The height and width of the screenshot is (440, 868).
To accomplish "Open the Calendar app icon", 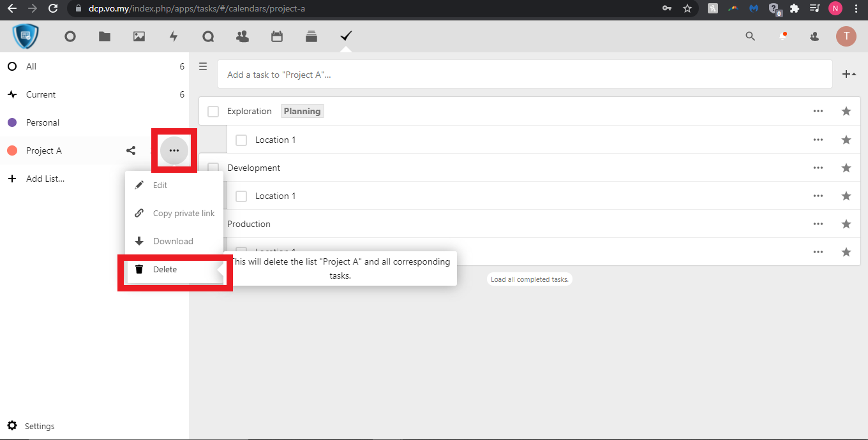I will 277,36.
